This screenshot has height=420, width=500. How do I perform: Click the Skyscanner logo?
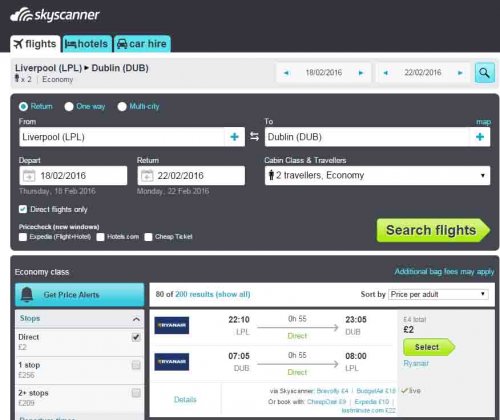point(55,15)
